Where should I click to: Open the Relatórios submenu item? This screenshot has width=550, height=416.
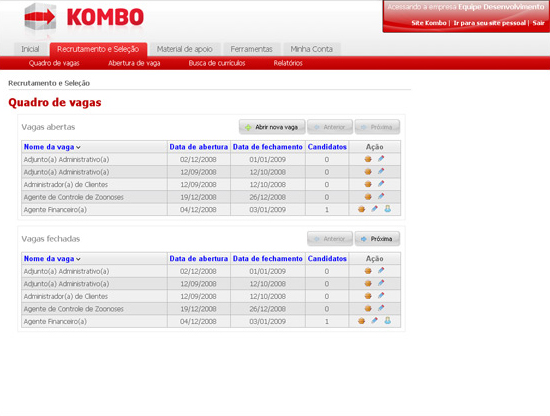288,63
